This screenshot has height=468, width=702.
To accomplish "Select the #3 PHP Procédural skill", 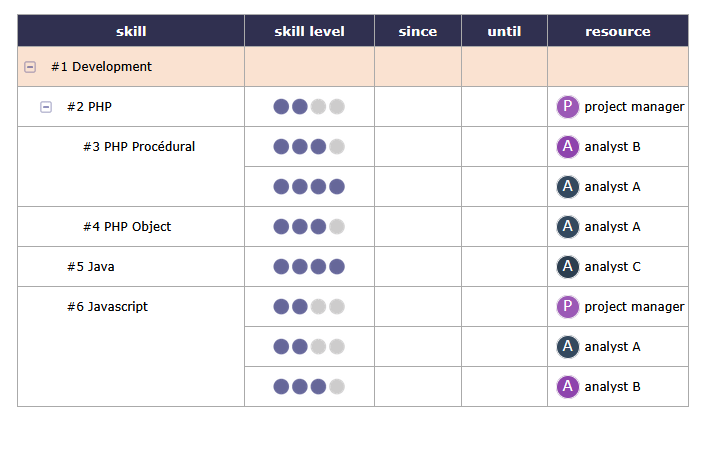I will coord(139,147).
